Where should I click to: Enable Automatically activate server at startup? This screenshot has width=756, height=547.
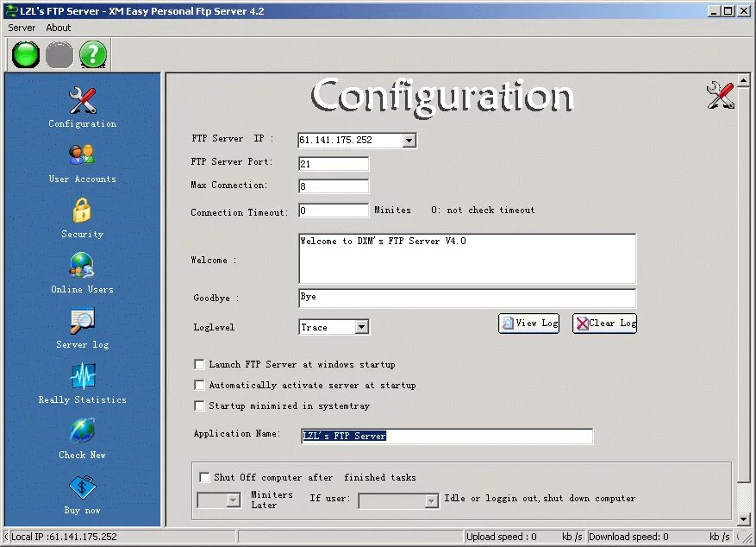tap(199, 385)
